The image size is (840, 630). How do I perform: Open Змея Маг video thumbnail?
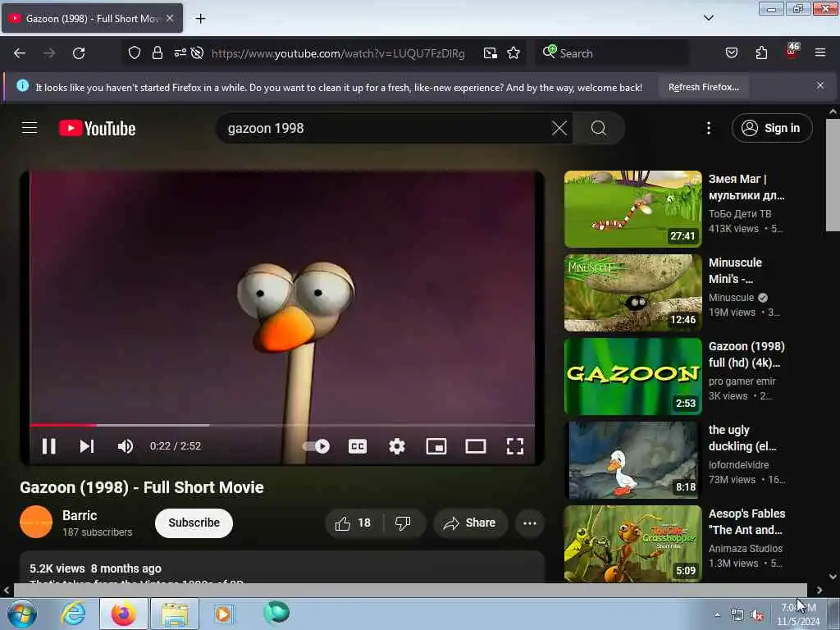pos(632,209)
